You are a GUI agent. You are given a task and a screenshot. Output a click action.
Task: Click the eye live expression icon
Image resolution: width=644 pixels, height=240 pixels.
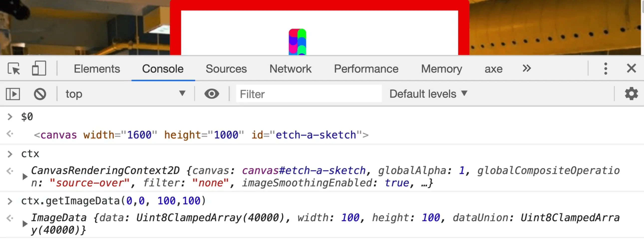click(211, 94)
